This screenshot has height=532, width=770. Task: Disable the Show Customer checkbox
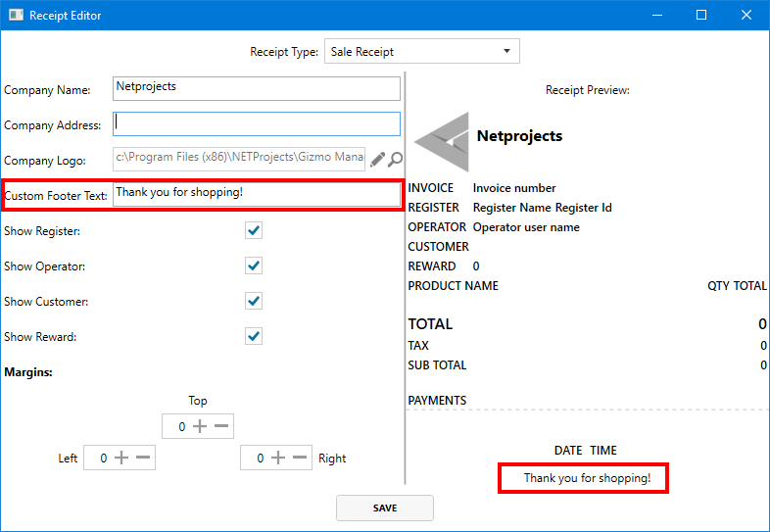click(x=254, y=301)
